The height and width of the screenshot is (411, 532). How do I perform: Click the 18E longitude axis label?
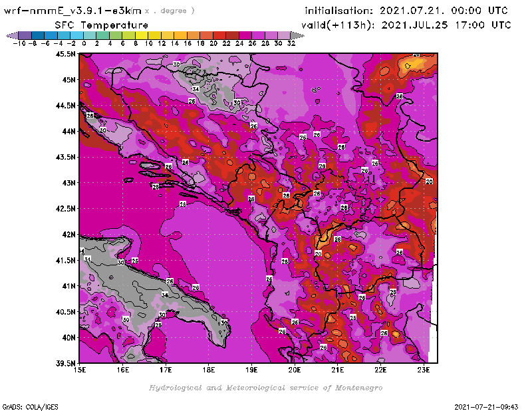[209, 370]
